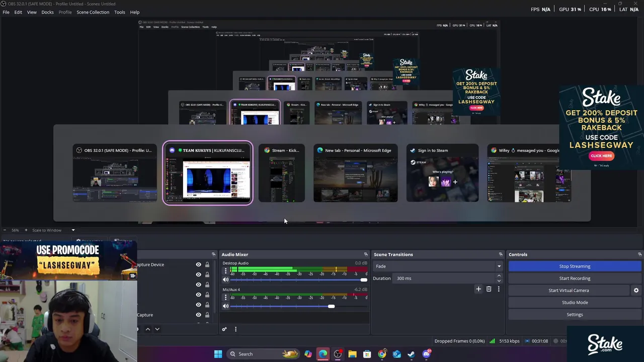Image resolution: width=644 pixels, height=362 pixels.
Task: Float the Controls dock
Action: pos(639,254)
